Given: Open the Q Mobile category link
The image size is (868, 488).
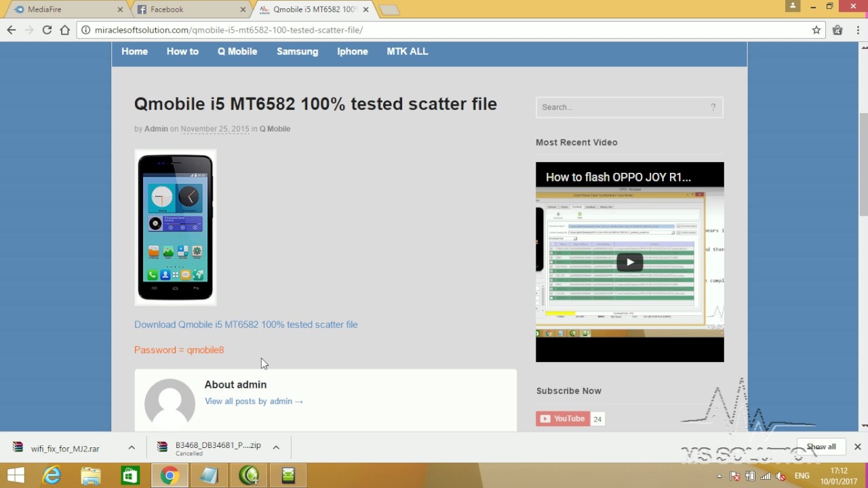Looking at the screenshot, I should [275, 129].
